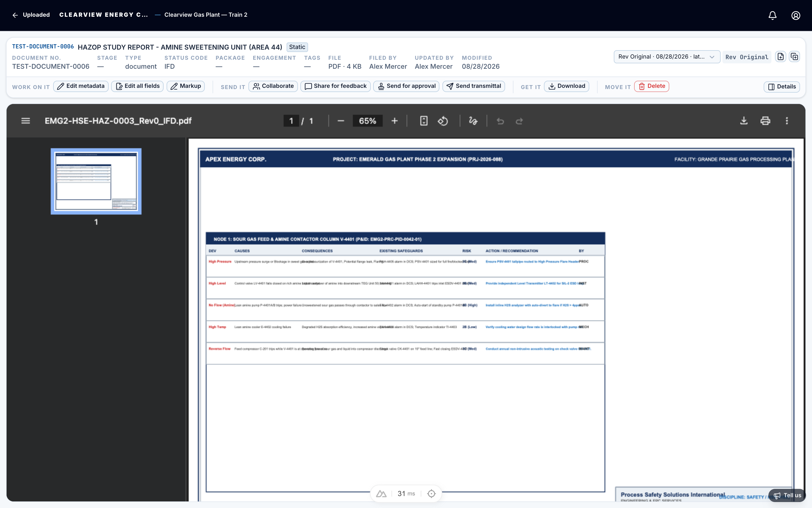Click Share for feedback
Screen dimensions: 812x508
click(336, 86)
